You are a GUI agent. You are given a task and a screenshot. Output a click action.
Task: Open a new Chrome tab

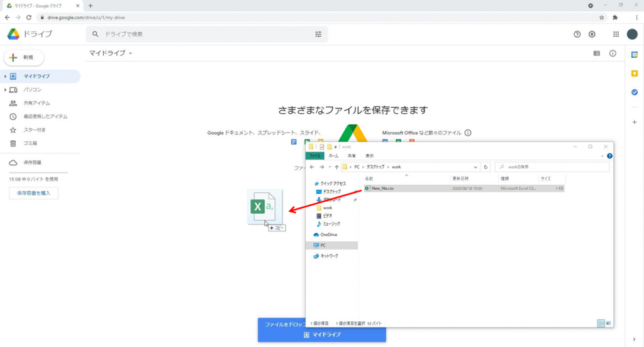point(91,6)
